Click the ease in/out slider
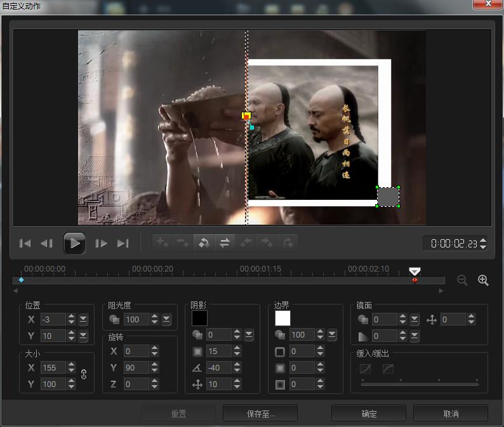This screenshot has height=427, width=504. pos(420,384)
